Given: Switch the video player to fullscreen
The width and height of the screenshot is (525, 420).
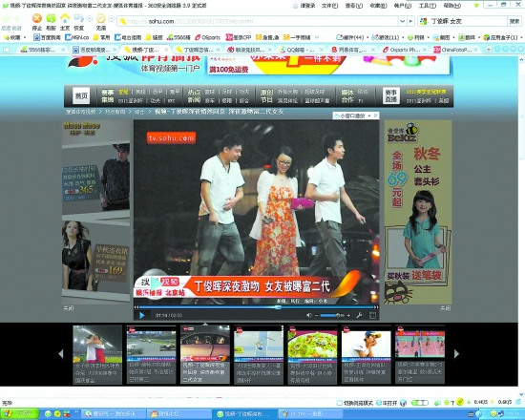Looking at the screenshot, I should click(372, 315).
